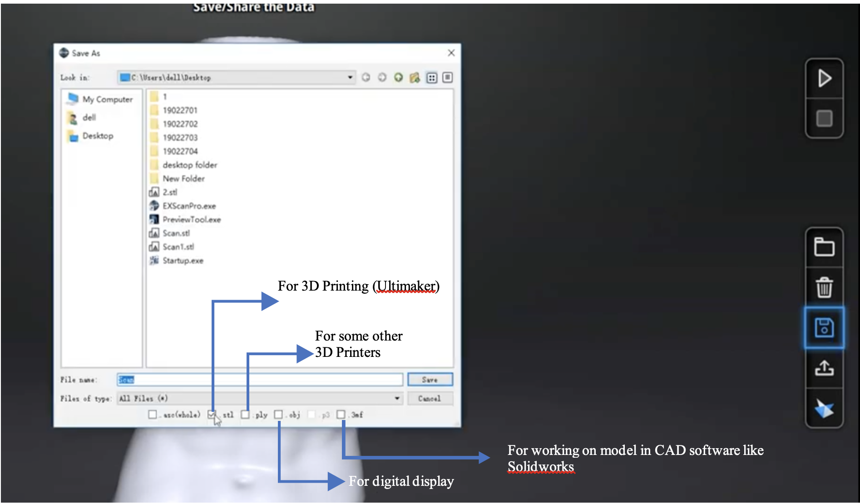
Task: Click the share upload icon
Action: (x=824, y=368)
